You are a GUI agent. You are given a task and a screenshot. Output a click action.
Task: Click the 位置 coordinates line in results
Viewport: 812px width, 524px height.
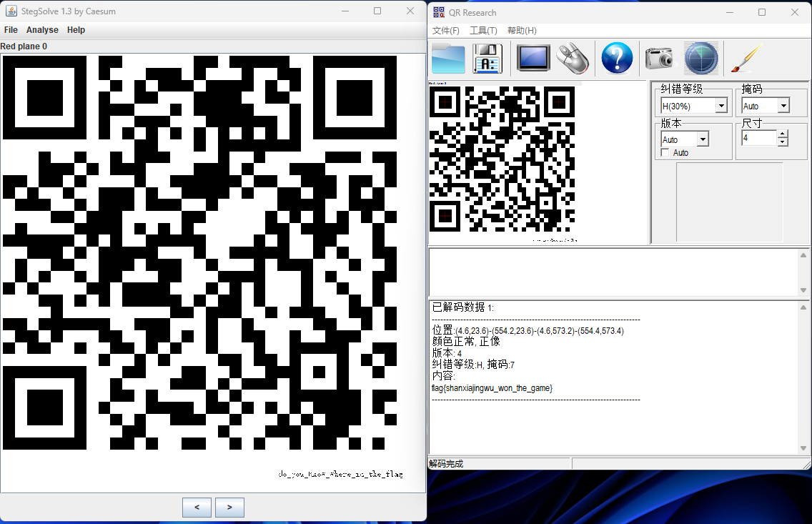click(x=528, y=330)
